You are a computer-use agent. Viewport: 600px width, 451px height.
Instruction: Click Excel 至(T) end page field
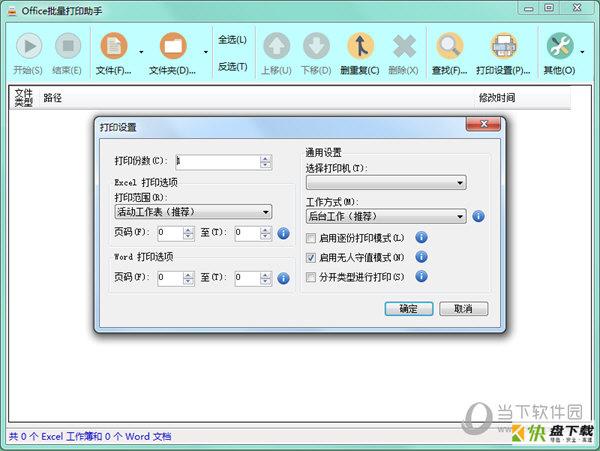[247, 233]
